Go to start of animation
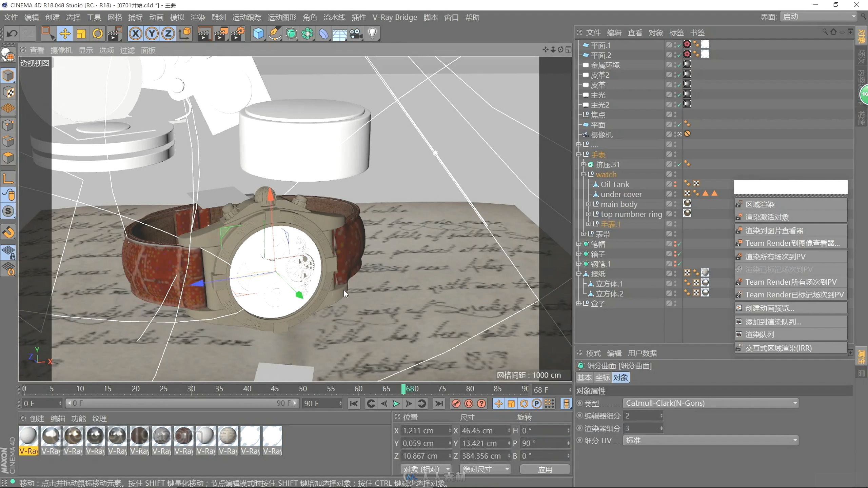 click(x=354, y=403)
